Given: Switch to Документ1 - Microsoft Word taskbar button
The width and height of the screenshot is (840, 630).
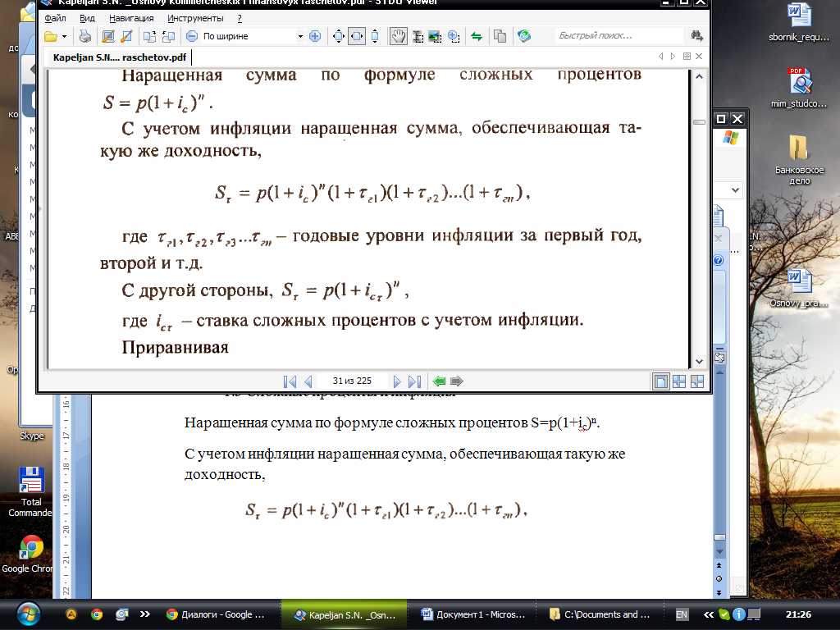Looking at the screenshot, I should (x=473, y=614).
